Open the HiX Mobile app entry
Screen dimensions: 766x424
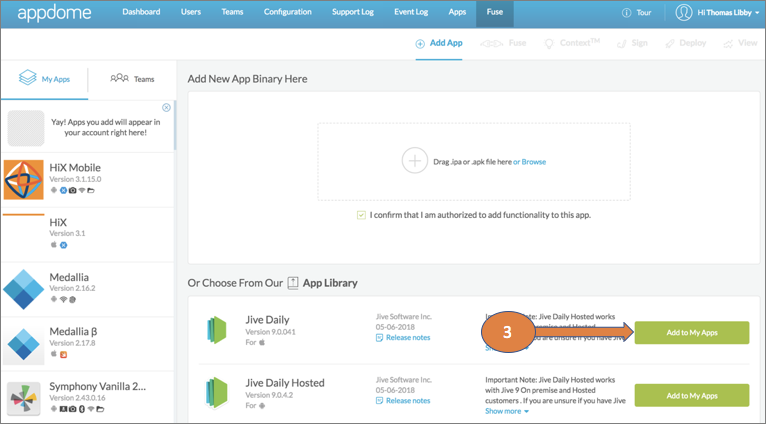pyautogui.click(x=88, y=180)
